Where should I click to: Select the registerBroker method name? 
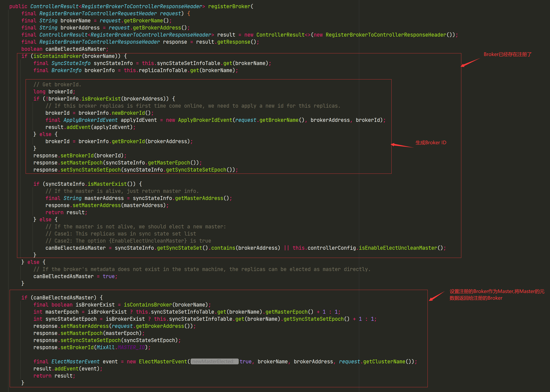coord(229,6)
